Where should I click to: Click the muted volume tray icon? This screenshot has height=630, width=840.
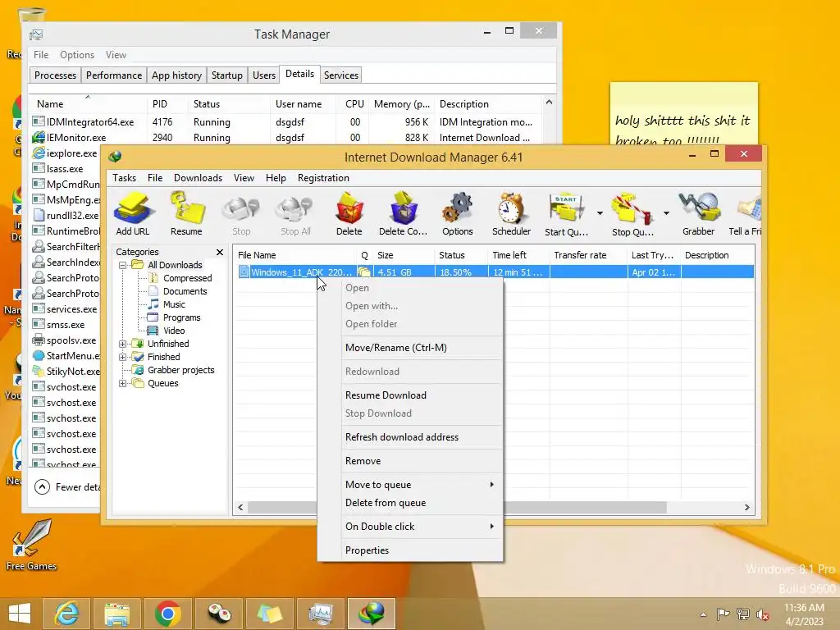pos(762,614)
